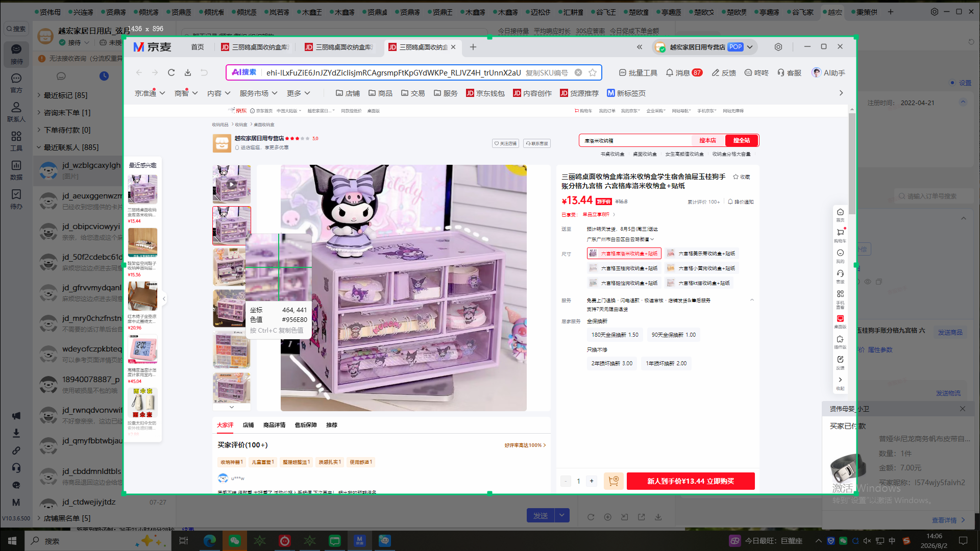The width and height of the screenshot is (980, 551).
Task: Open Microsoft Edge from the taskbar
Action: [x=210, y=541]
